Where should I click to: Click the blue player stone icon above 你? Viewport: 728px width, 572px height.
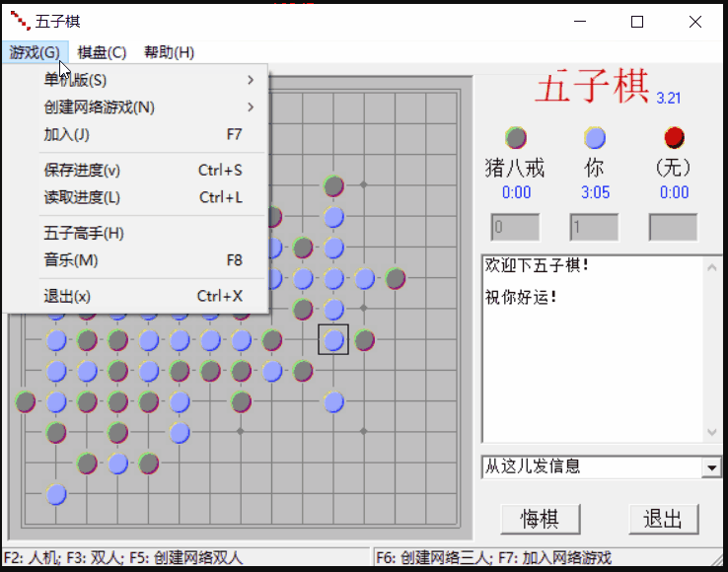(594, 137)
